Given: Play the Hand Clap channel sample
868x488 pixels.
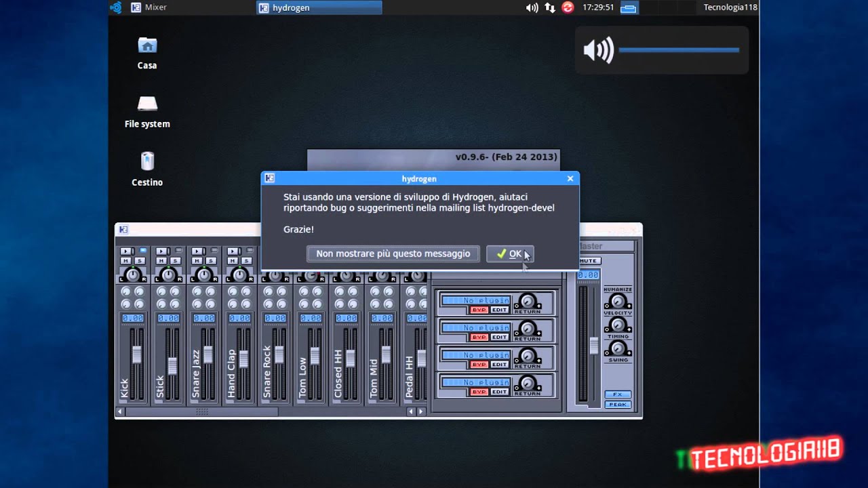Looking at the screenshot, I should [x=233, y=251].
